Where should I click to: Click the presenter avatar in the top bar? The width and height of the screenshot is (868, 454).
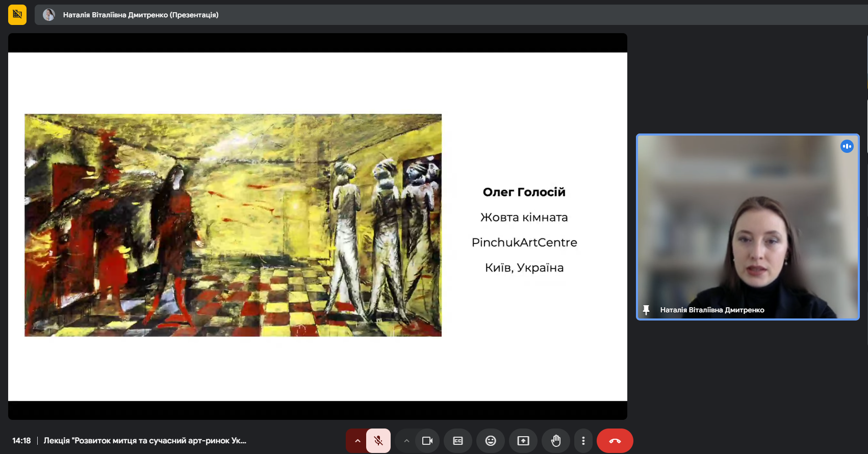click(x=49, y=15)
